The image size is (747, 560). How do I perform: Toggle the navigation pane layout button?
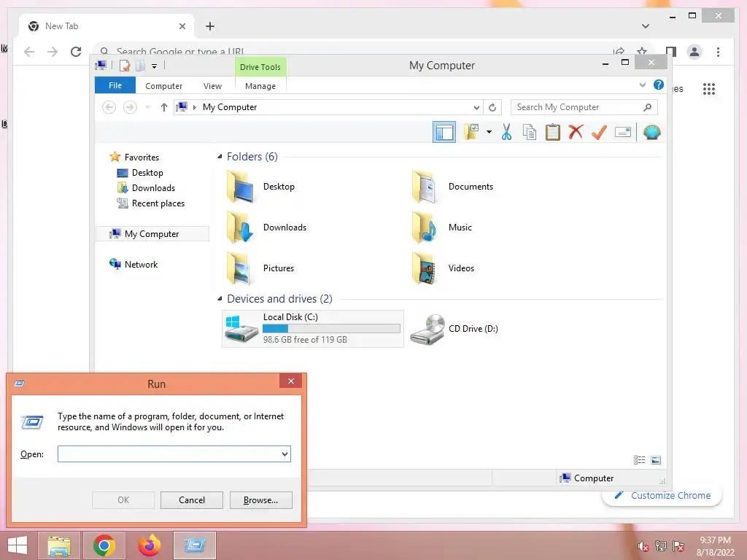coord(444,132)
